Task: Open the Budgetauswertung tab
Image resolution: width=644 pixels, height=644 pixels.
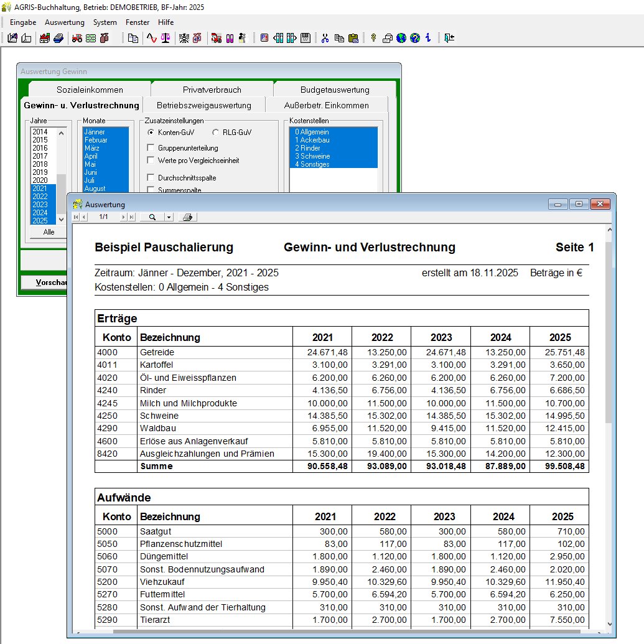Action: pyautogui.click(x=335, y=90)
